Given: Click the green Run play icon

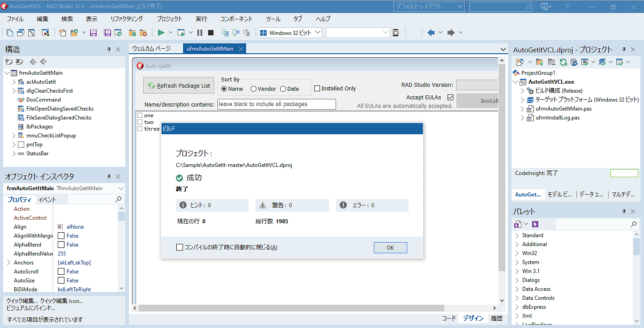Looking at the screenshot, I should pyautogui.click(x=161, y=33).
